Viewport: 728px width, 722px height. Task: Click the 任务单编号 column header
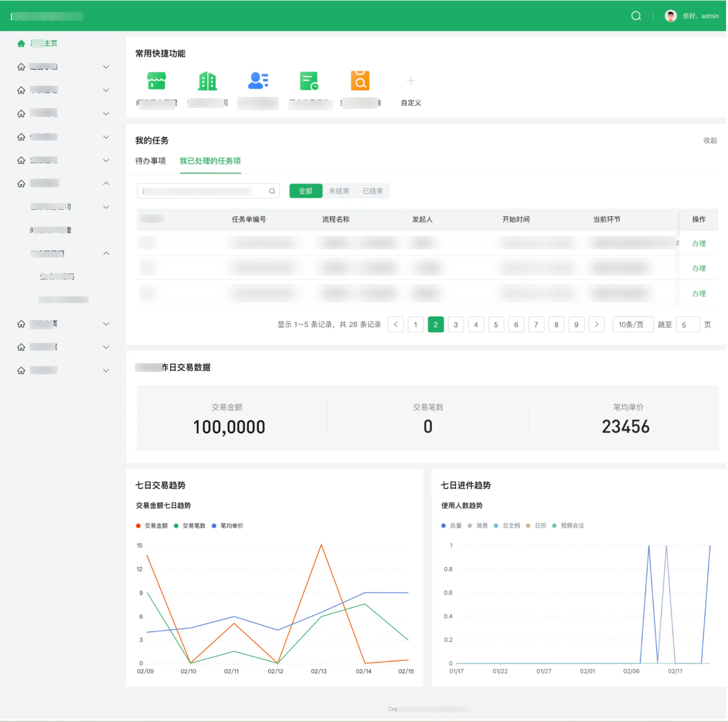tap(249, 219)
